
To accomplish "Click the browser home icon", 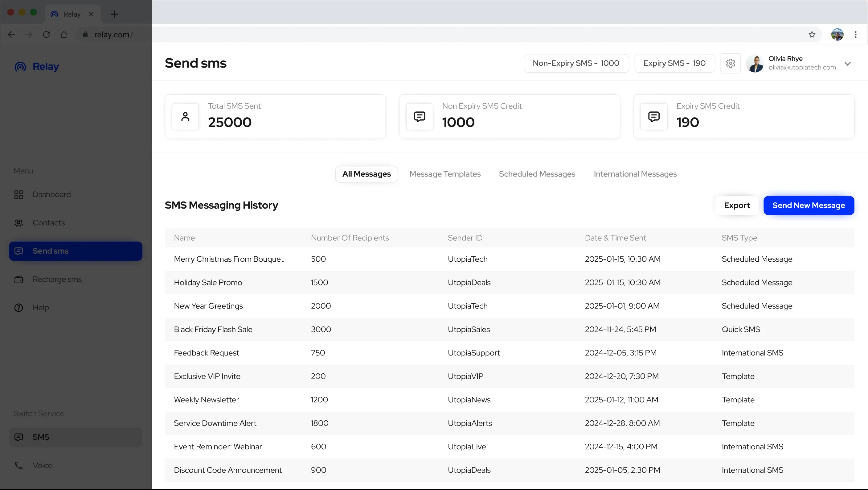I will coord(64,34).
